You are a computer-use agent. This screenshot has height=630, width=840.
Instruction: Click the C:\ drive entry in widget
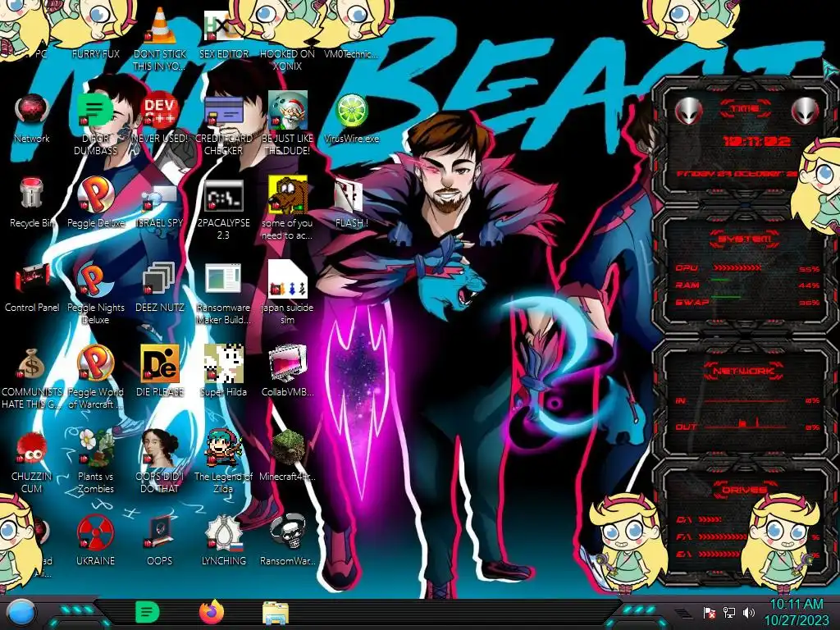(x=699, y=519)
